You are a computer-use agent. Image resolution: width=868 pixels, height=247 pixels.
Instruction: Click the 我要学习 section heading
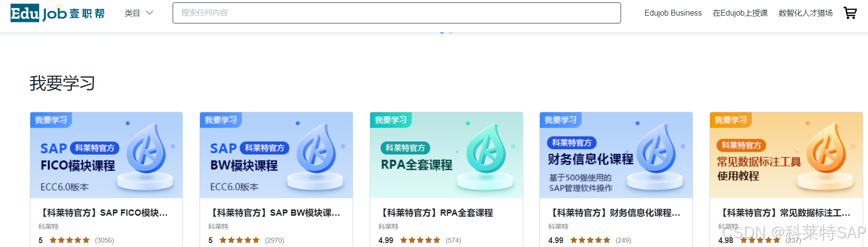click(x=62, y=83)
